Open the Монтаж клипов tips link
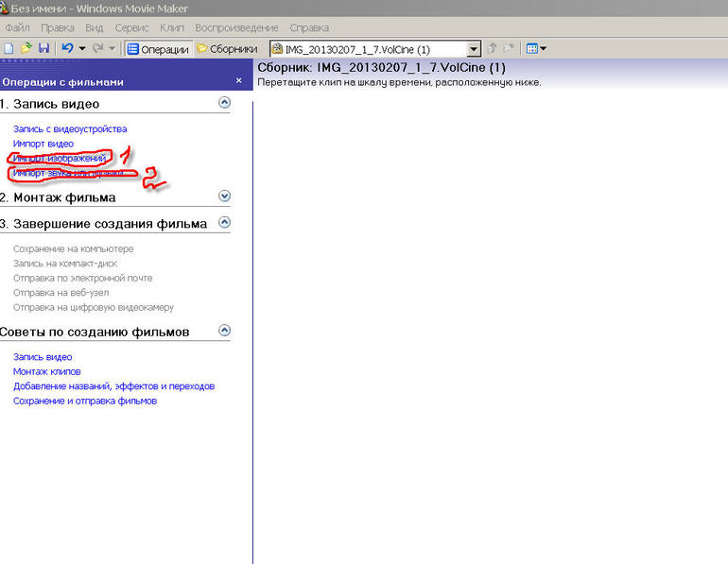728x564 pixels. click(x=47, y=371)
